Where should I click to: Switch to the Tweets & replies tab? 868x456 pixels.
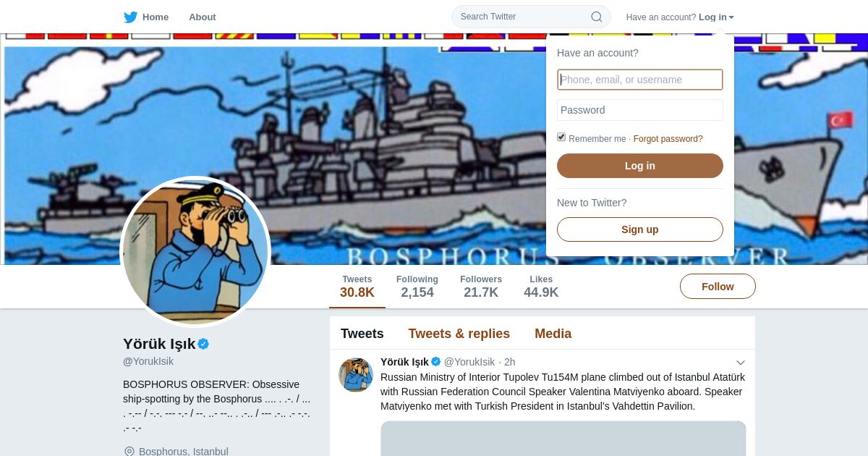pyautogui.click(x=459, y=334)
